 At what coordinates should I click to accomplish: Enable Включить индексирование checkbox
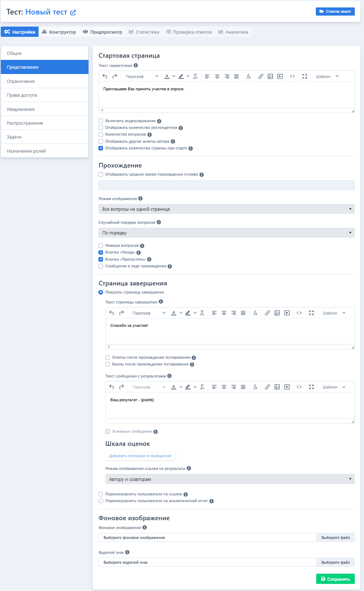tap(101, 121)
